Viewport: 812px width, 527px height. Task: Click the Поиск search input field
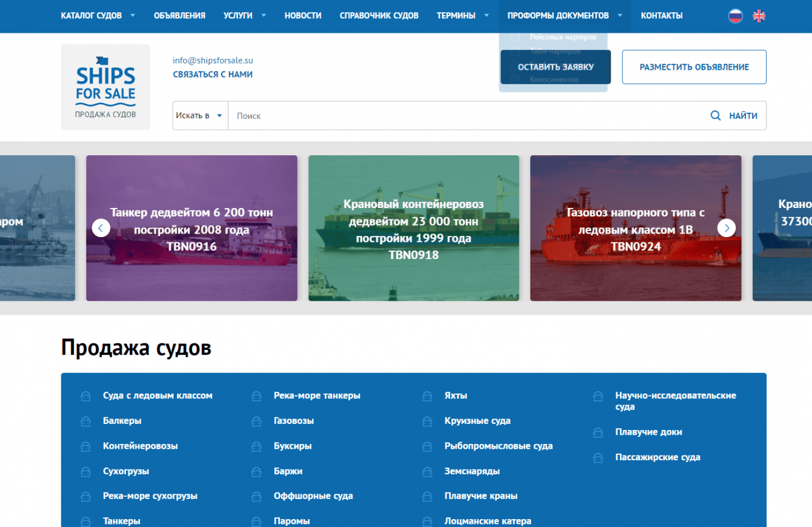tap(465, 116)
